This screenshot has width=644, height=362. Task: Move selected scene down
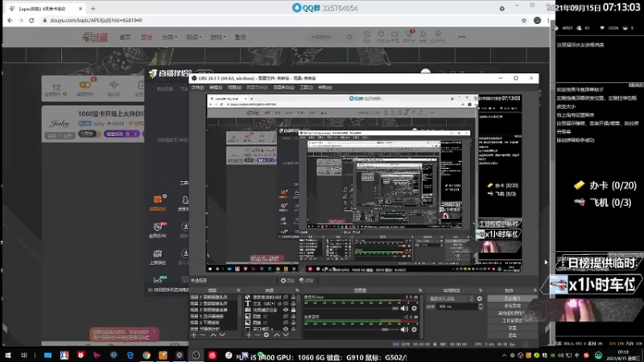pos(222,335)
